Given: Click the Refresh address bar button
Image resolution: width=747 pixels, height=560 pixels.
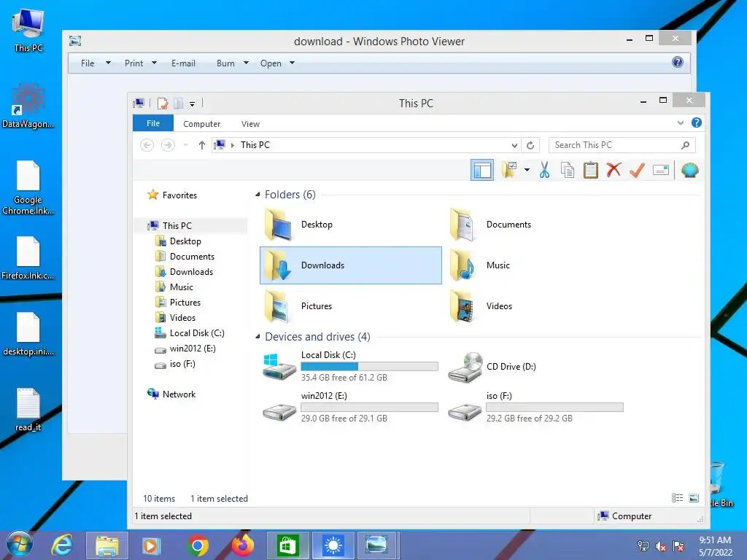Looking at the screenshot, I should click(x=530, y=145).
